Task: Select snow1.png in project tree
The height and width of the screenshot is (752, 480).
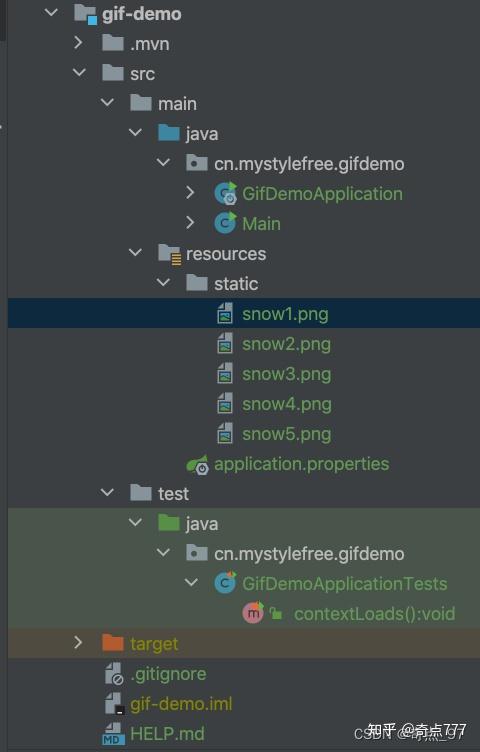Action: (244, 314)
